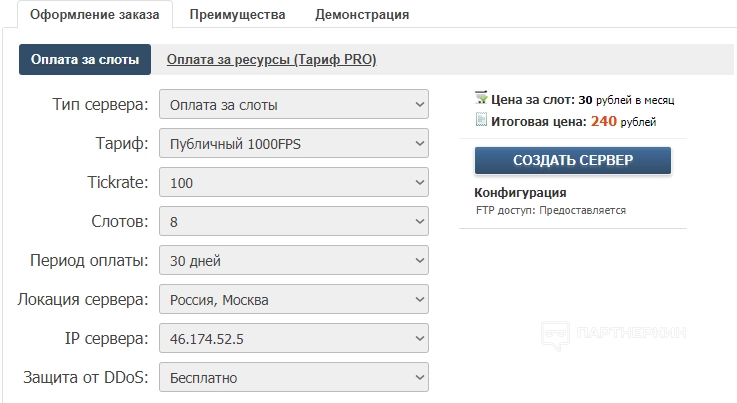Image resolution: width=737 pixels, height=403 pixels.
Task: Open the Защита от DDoS dropdown
Action: click(x=294, y=378)
